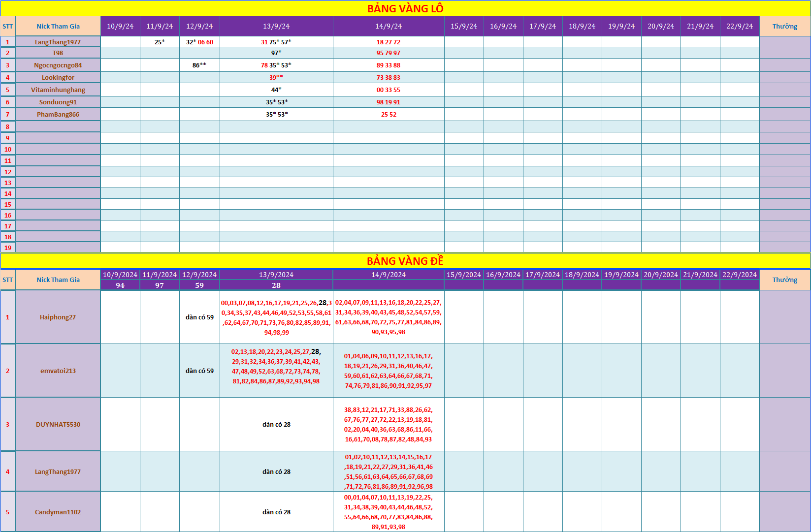Screen dimensions: 811x532
Task: Select the BẢNG VÀNG LÔ title cell
Action: (x=405, y=8)
